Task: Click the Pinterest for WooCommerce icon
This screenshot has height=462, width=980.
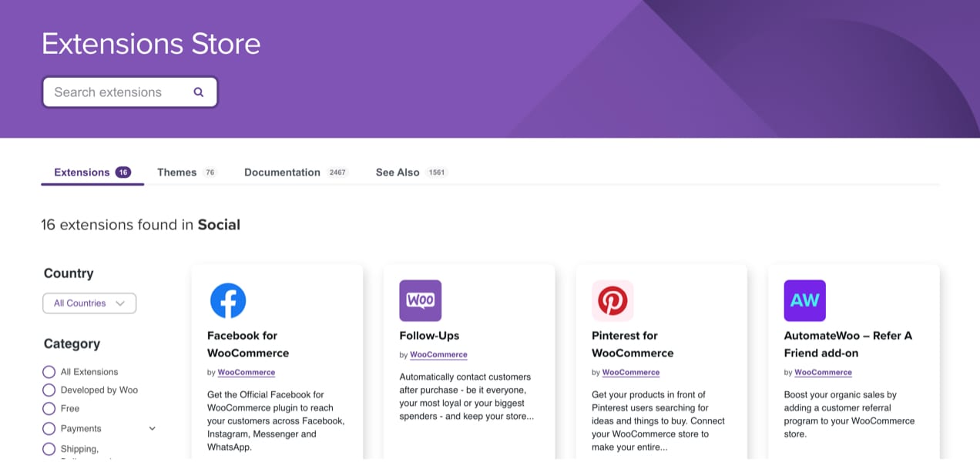Action: click(x=612, y=301)
